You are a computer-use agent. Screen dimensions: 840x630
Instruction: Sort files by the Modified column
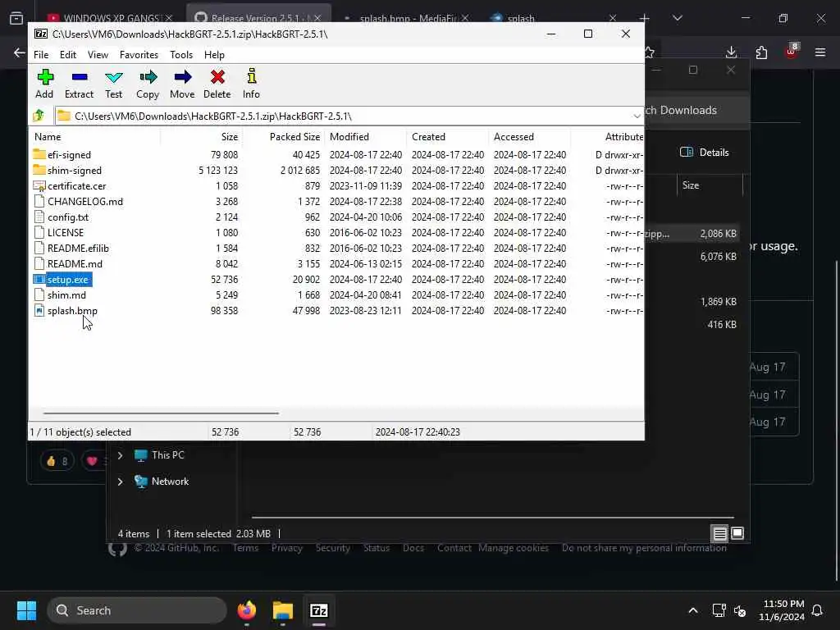[365, 137]
